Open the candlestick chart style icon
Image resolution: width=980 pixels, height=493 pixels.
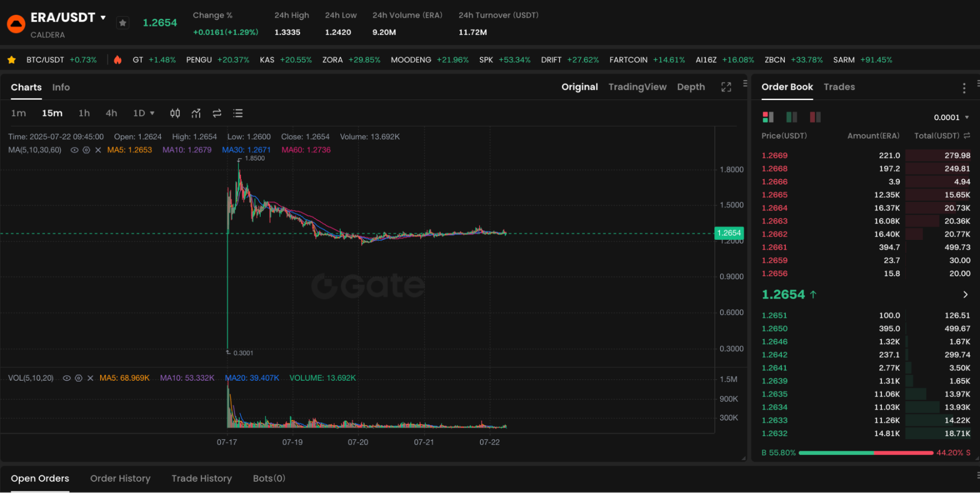[x=175, y=113]
